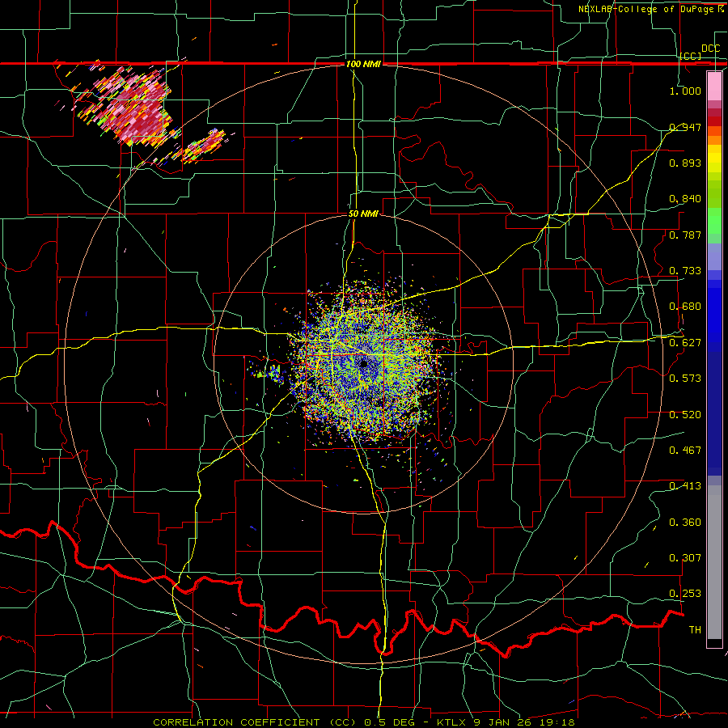Click the 0.787 scale value
Viewport: 728px width, 728px height.
click(x=685, y=235)
